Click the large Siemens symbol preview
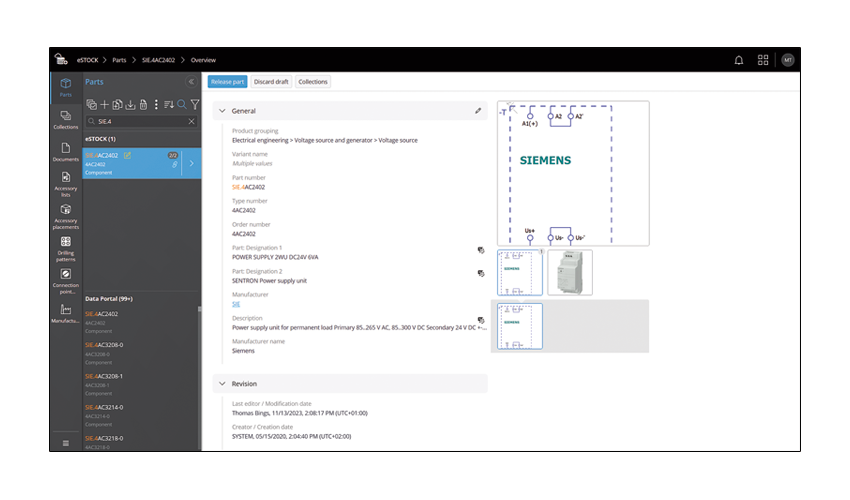The image size is (850, 500). 573,174
